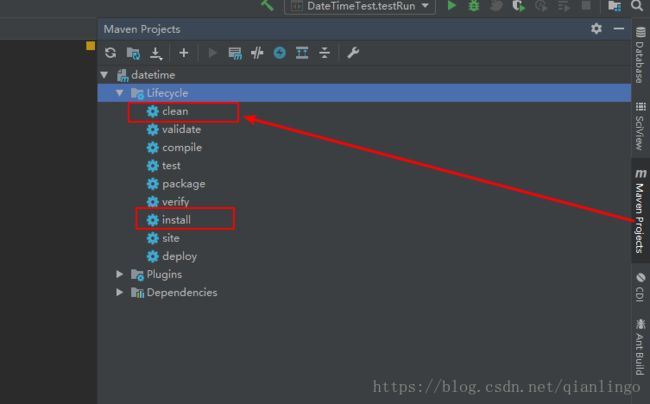This screenshot has width=650, height=404.
Task: Click the Lifecycle folder icon
Action: pyautogui.click(x=137, y=93)
